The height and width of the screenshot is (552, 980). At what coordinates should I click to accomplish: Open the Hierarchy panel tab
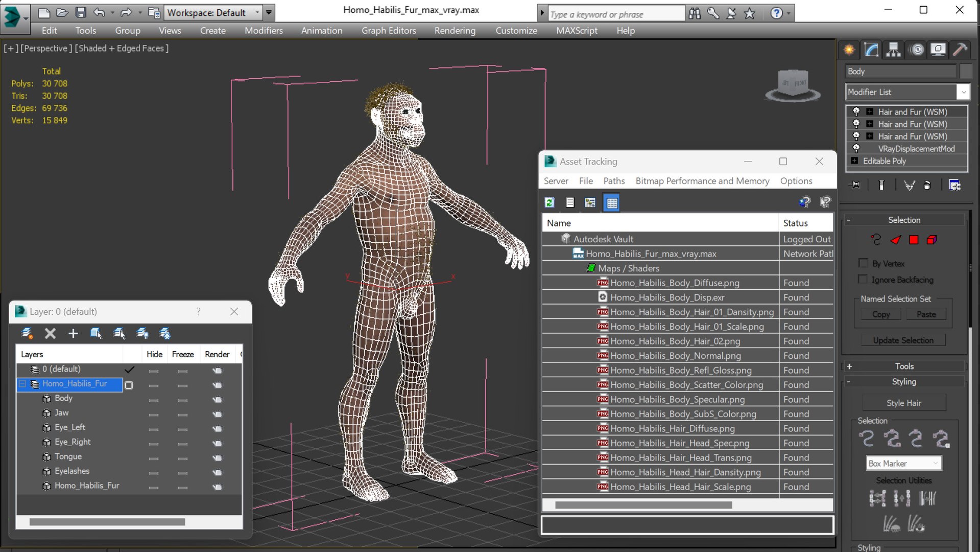(893, 50)
